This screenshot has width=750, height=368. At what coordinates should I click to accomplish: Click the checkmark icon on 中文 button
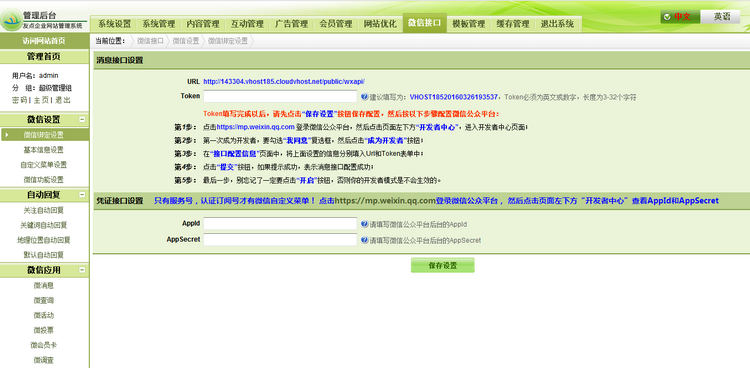point(667,17)
